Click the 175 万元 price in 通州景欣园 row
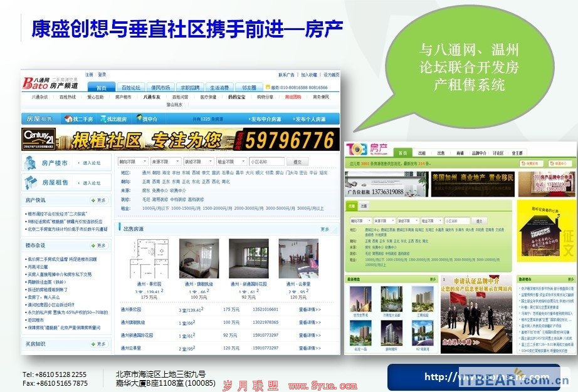This screenshot has width=578, height=392. point(231,309)
